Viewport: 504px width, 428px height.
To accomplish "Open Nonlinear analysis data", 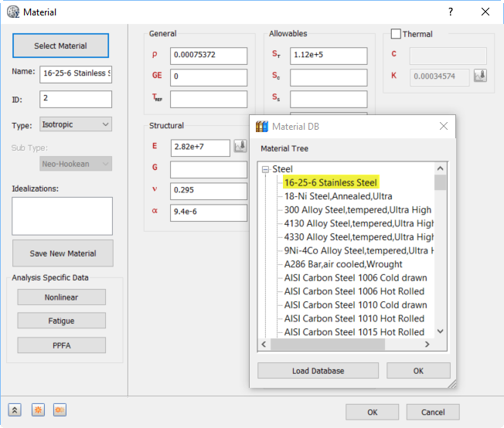I will pos(61,297).
